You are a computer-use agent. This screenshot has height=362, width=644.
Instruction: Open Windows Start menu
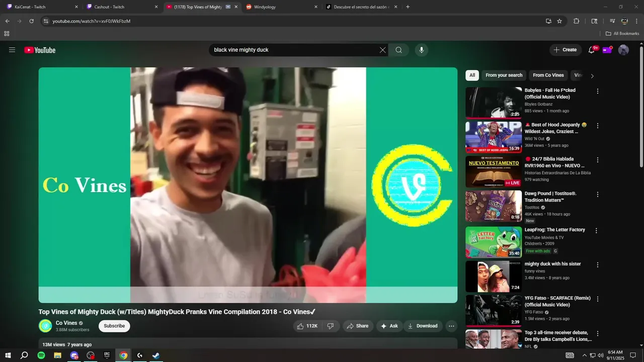click(8, 355)
